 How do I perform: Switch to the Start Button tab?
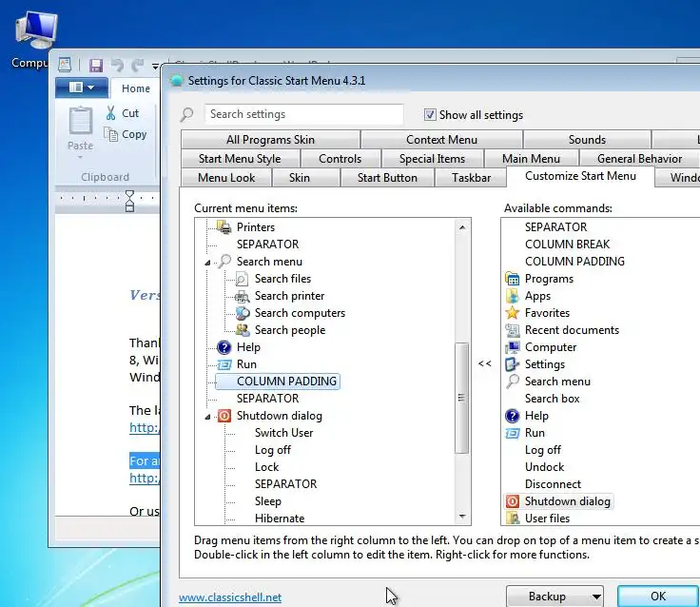tap(387, 178)
